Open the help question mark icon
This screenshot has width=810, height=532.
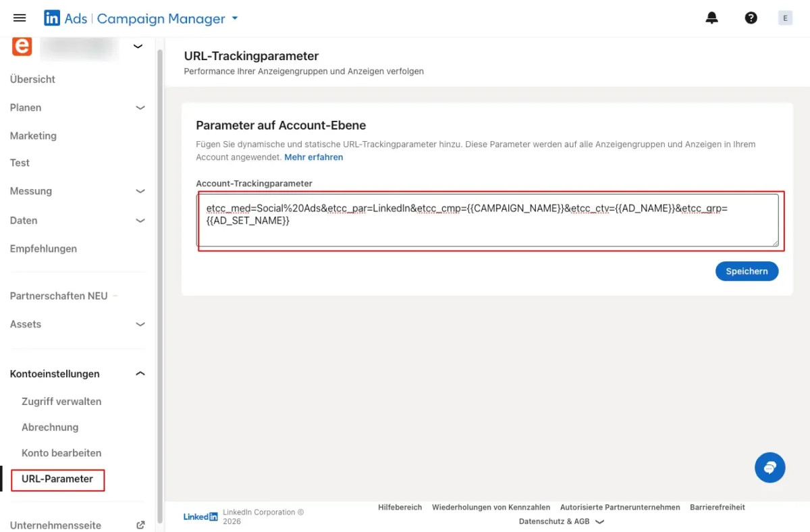[x=751, y=18]
